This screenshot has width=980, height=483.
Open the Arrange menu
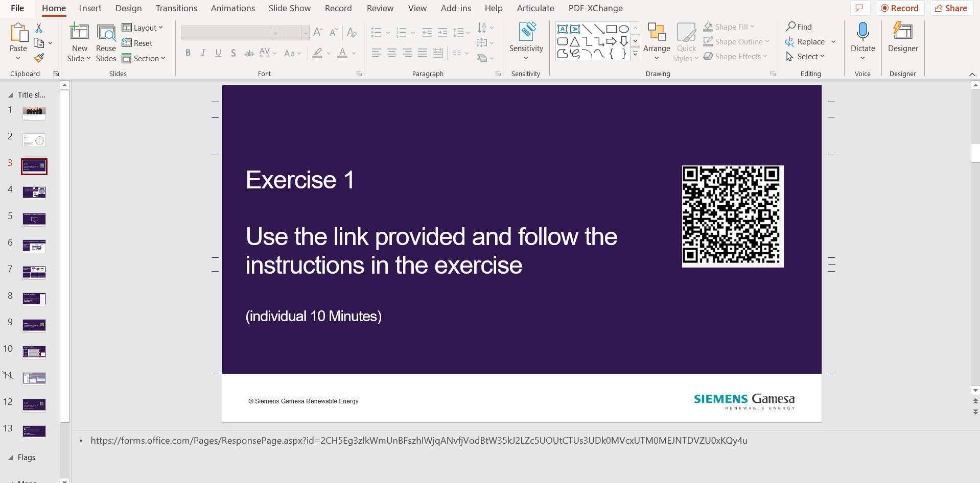point(657,42)
